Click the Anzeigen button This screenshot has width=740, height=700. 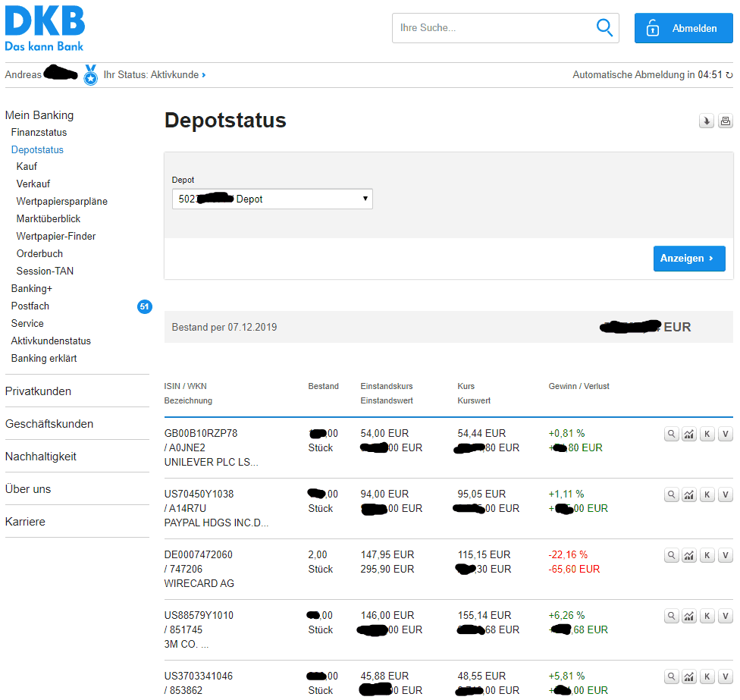click(689, 259)
